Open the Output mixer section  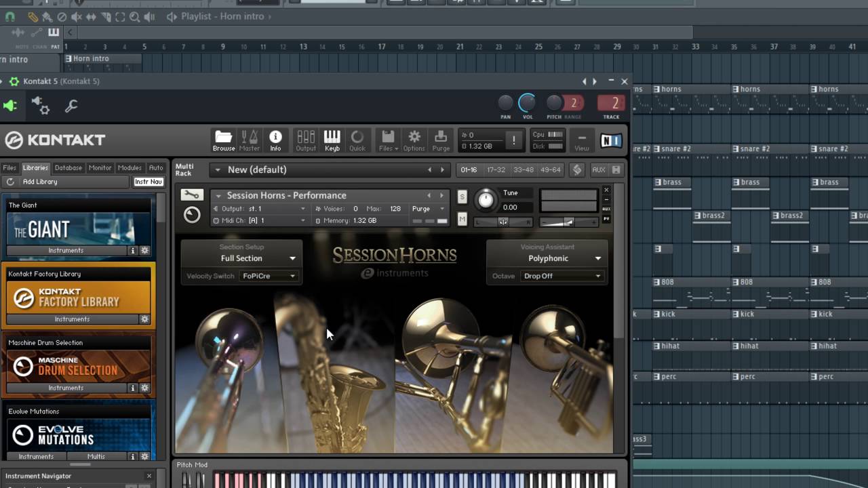click(x=306, y=140)
